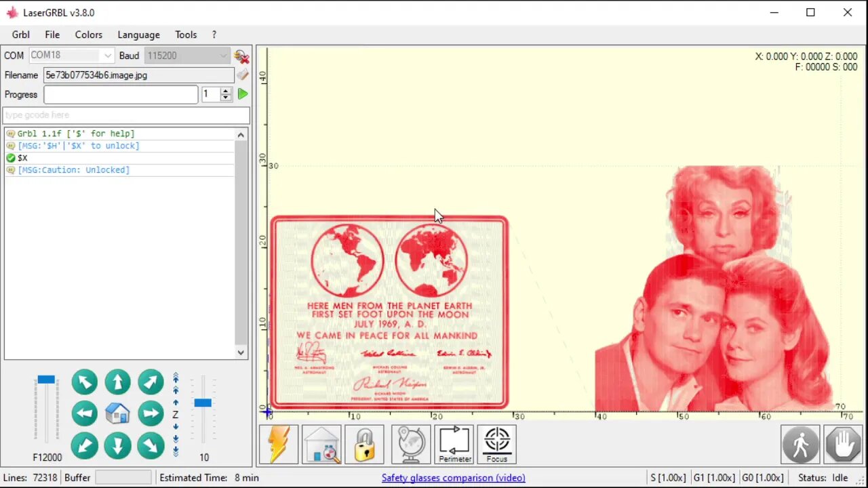Click the log scrollbar up arrow
This screenshot has height=488, width=868.
(241, 135)
